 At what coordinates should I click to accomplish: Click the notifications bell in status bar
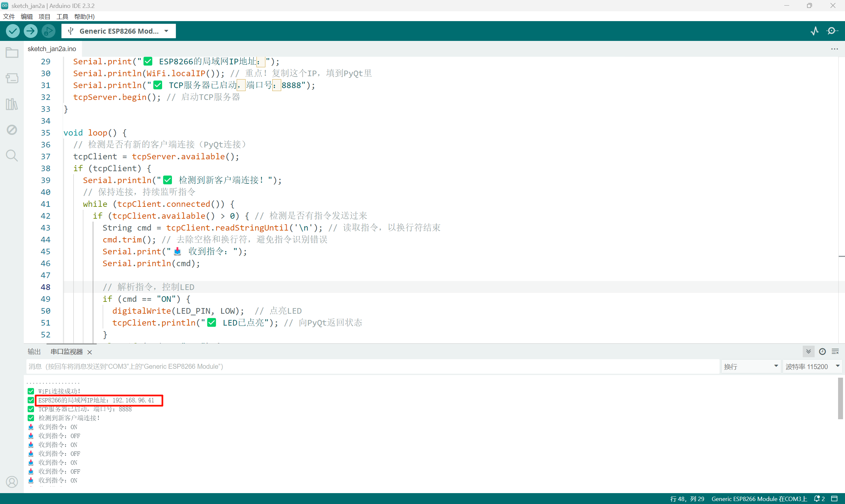pos(818,499)
